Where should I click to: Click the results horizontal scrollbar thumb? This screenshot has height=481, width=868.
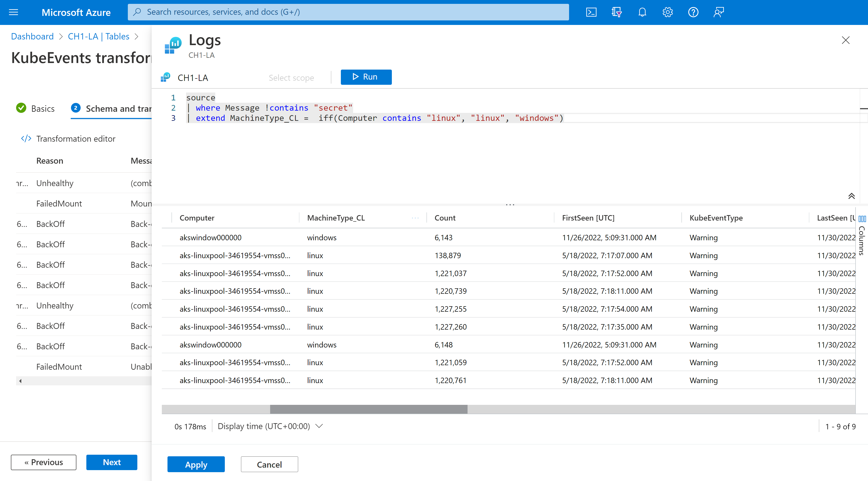369,409
